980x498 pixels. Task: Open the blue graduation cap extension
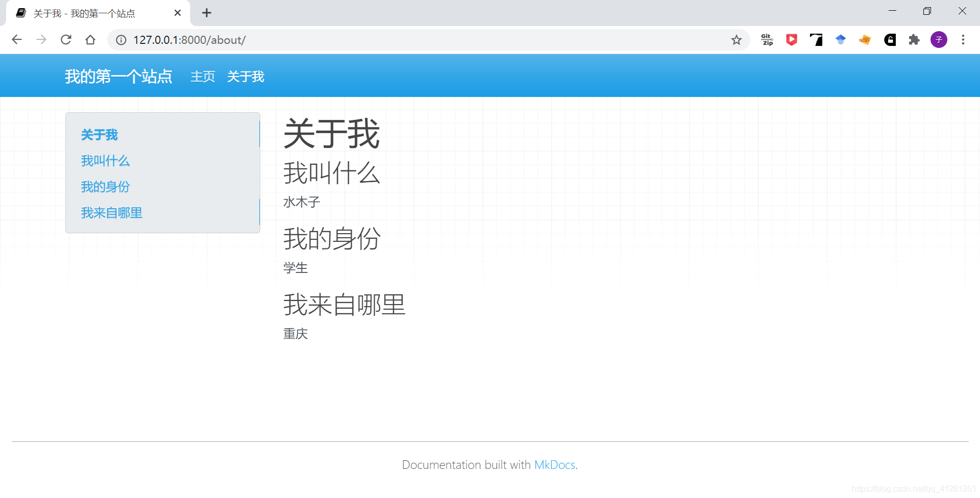pyautogui.click(x=841, y=40)
